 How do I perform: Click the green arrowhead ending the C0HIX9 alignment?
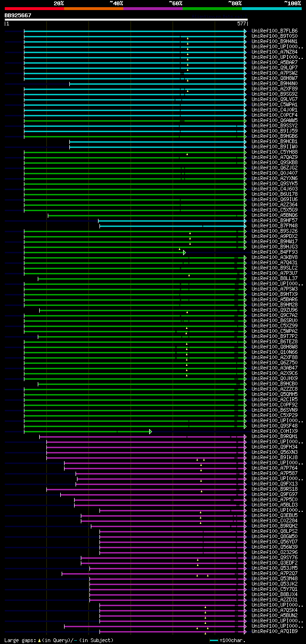(x=151, y=431)
